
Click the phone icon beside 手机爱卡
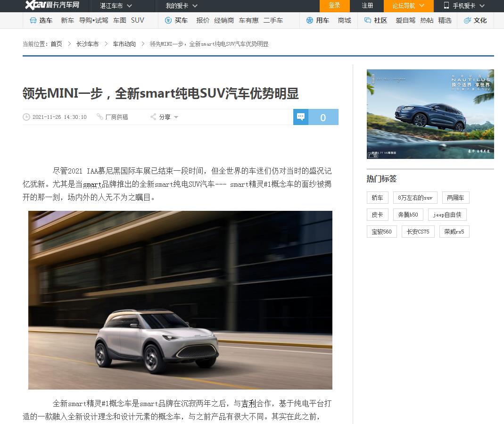click(446, 6)
